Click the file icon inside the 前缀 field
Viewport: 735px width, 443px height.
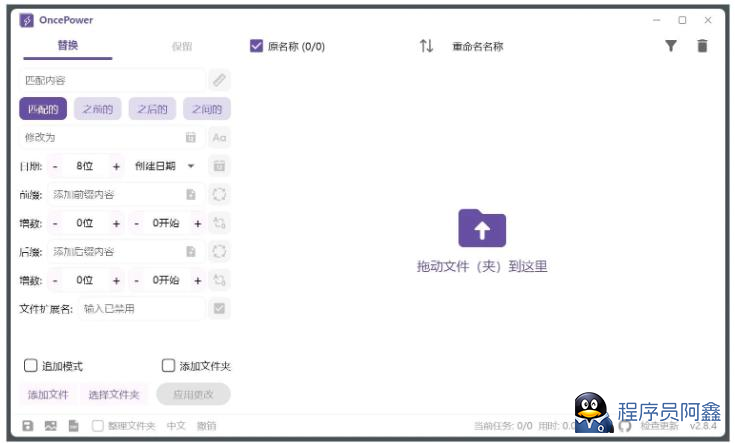tap(190, 195)
